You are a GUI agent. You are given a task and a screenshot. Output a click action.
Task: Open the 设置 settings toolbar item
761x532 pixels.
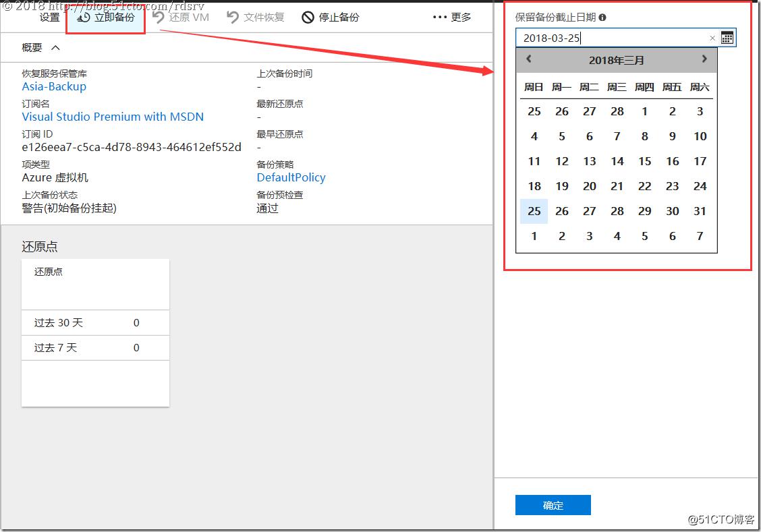(x=49, y=18)
